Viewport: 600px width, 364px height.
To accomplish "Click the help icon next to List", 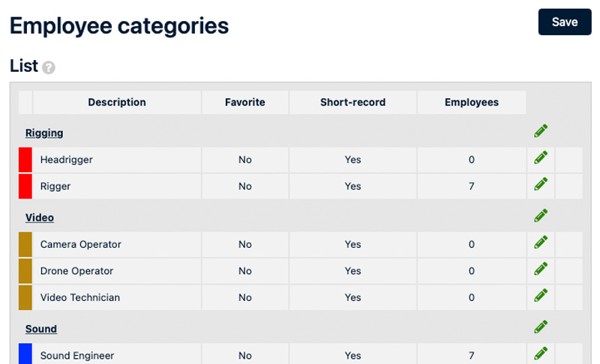I will pyautogui.click(x=49, y=67).
